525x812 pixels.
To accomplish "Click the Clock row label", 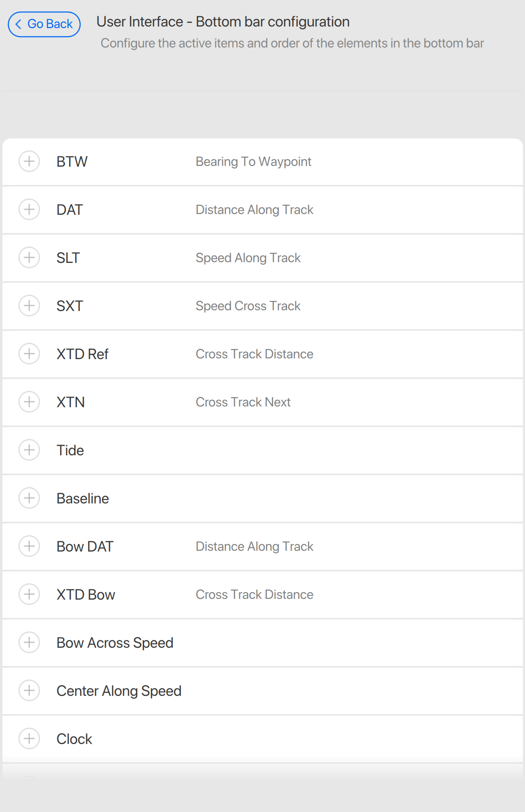I will click(74, 739).
